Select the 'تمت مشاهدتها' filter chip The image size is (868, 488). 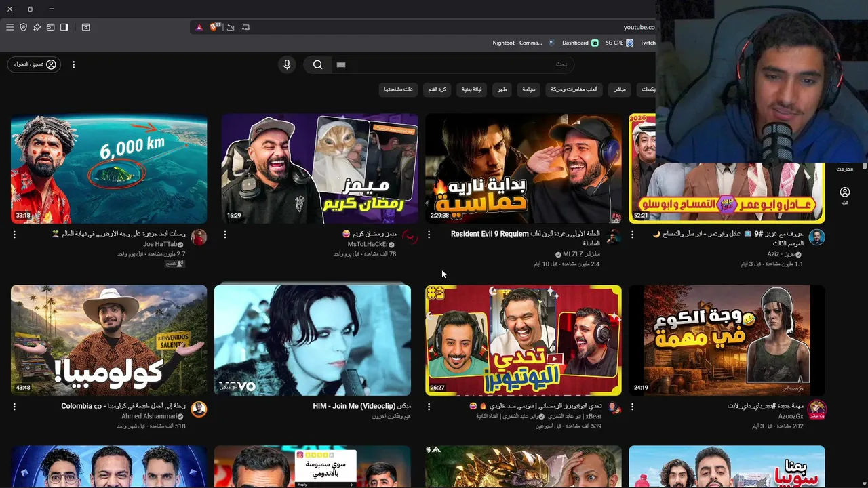(x=398, y=89)
